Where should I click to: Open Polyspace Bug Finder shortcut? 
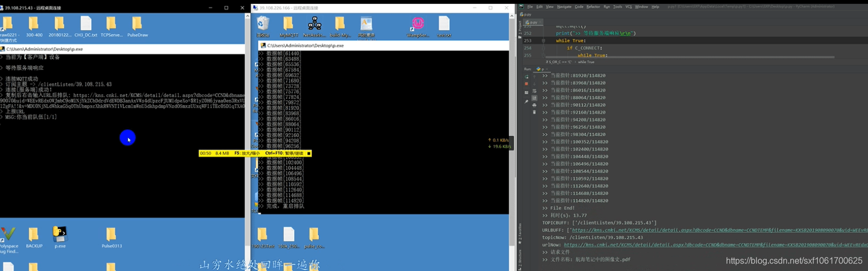(x=8, y=239)
